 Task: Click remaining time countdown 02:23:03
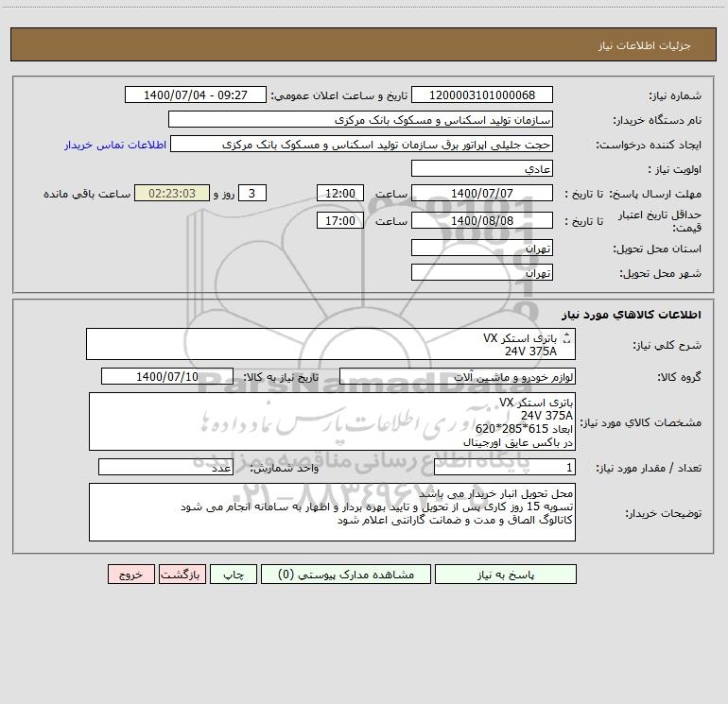[172, 193]
